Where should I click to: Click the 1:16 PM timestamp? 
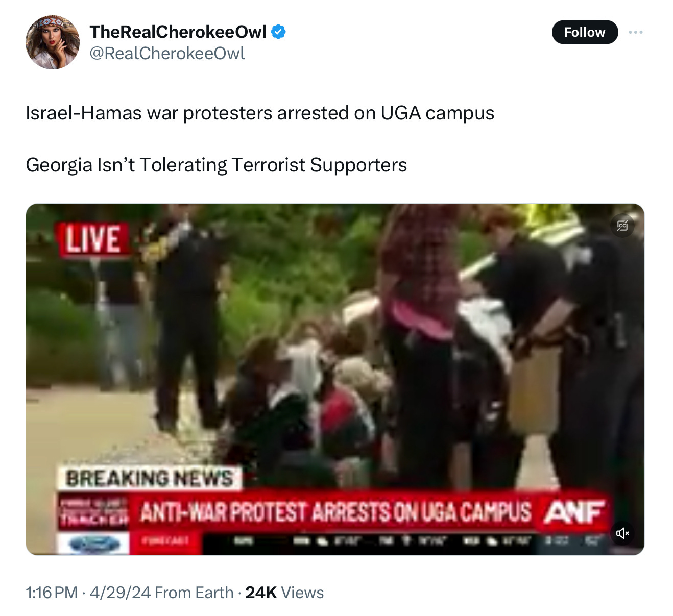coord(52,593)
